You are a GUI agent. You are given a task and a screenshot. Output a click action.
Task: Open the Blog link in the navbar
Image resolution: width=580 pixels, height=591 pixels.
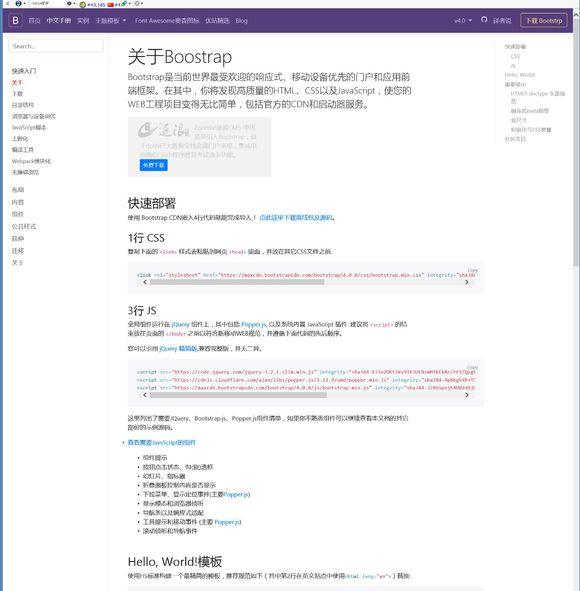[242, 21]
